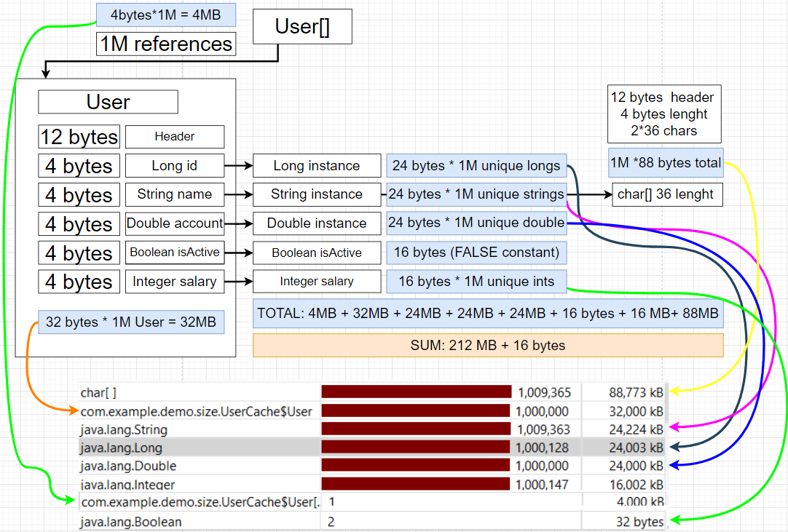Click the red bar in char[ ] row

tap(416, 392)
